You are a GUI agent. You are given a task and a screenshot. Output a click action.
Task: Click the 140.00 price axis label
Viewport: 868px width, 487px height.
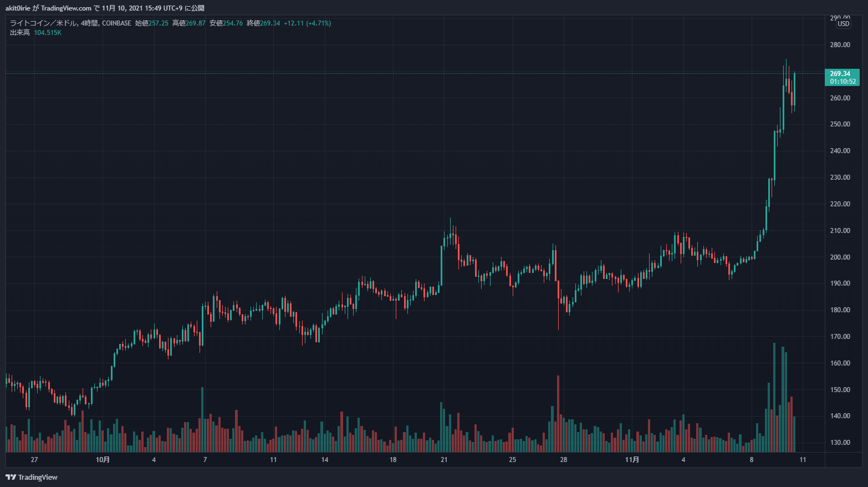tap(840, 416)
